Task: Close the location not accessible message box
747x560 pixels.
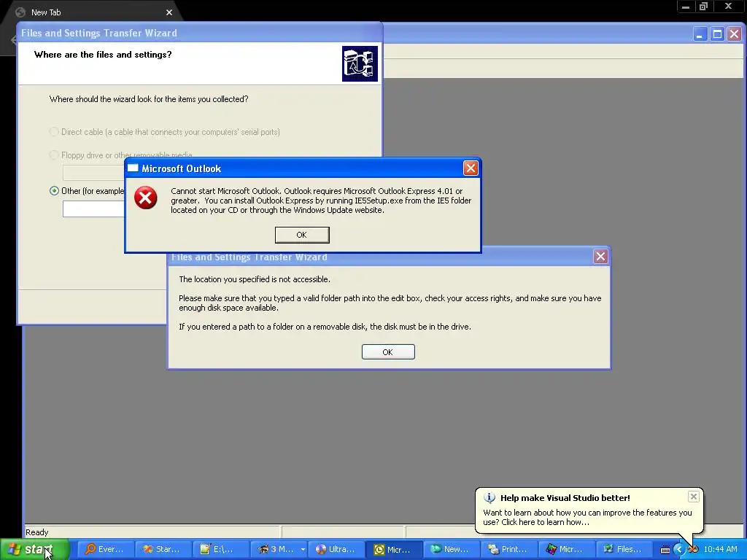Action: 600,257
